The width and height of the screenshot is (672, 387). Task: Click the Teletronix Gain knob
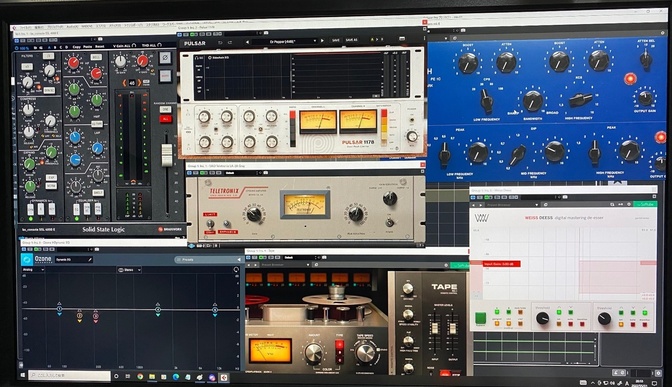254,213
